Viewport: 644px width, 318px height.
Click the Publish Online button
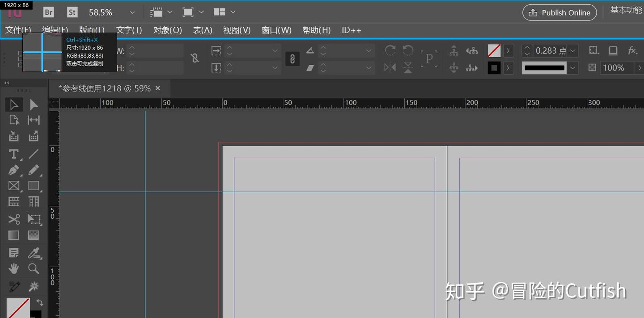point(559,13)
